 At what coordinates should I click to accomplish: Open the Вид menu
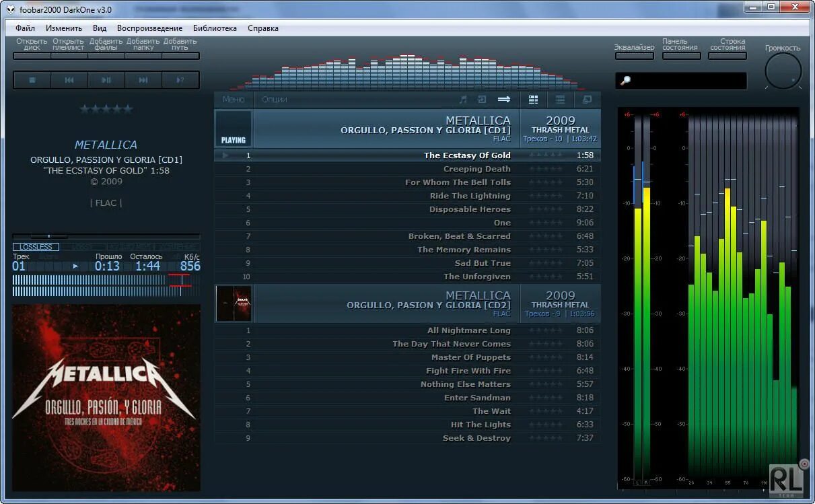coord(100,28)
